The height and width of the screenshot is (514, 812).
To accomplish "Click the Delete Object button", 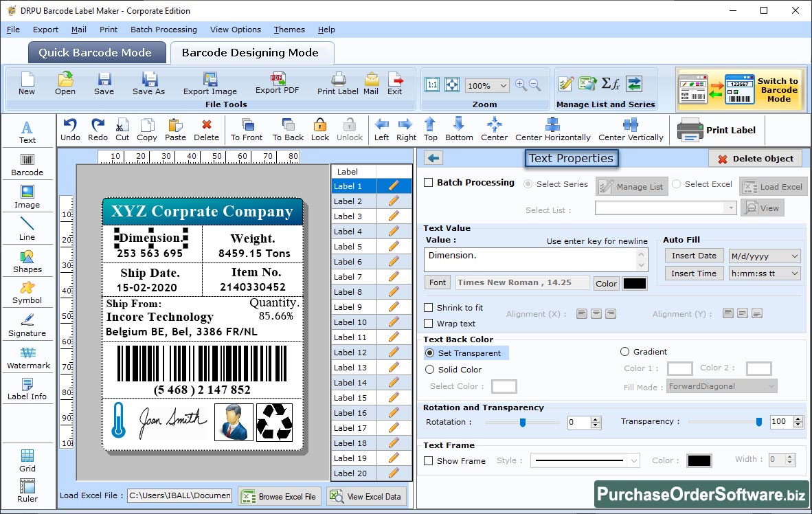I will (755, 159).
